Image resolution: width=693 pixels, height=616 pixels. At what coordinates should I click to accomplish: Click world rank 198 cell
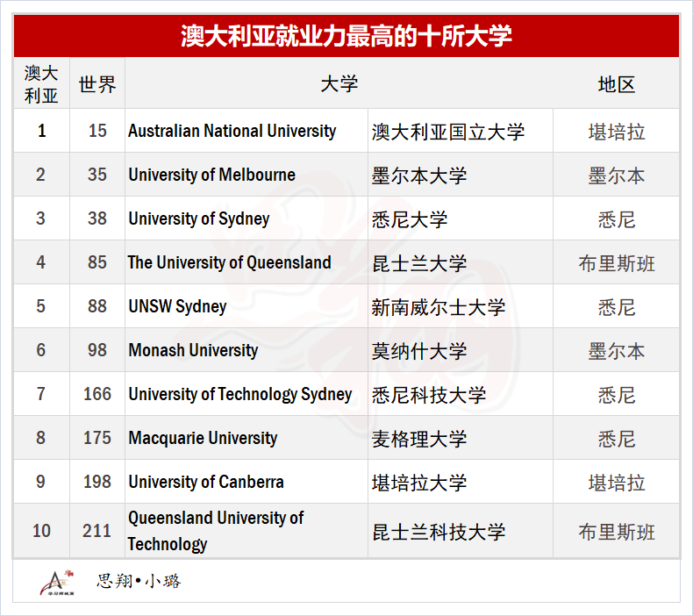tap(97, 482)
